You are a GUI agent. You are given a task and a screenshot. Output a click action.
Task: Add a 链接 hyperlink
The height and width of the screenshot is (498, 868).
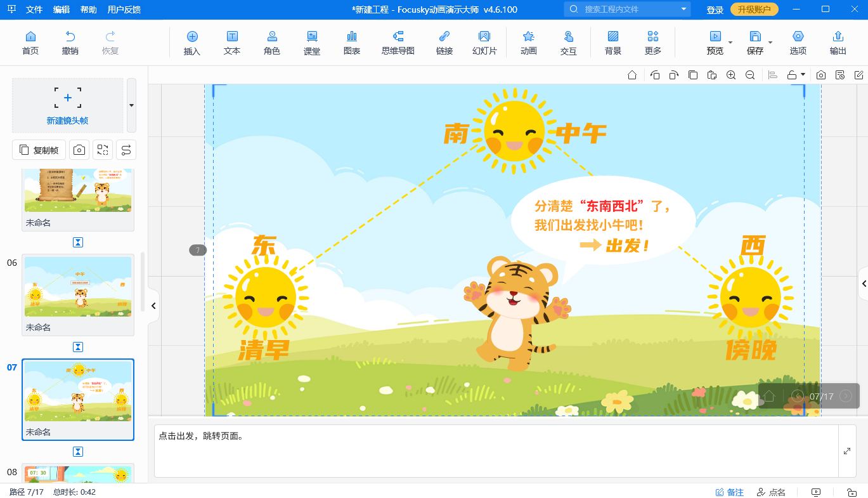(x=444, y=43)
